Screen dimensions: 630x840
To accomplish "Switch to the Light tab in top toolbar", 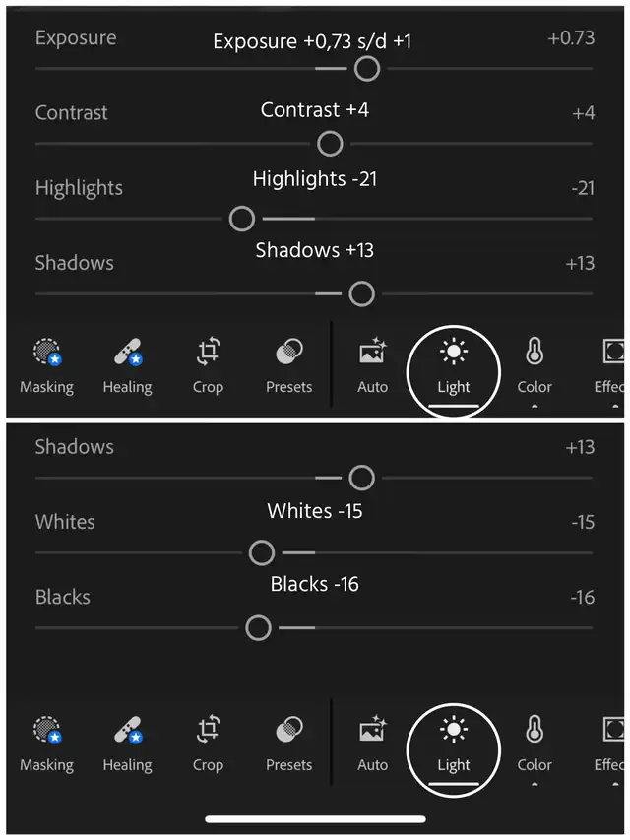I will tap(454, 365).
